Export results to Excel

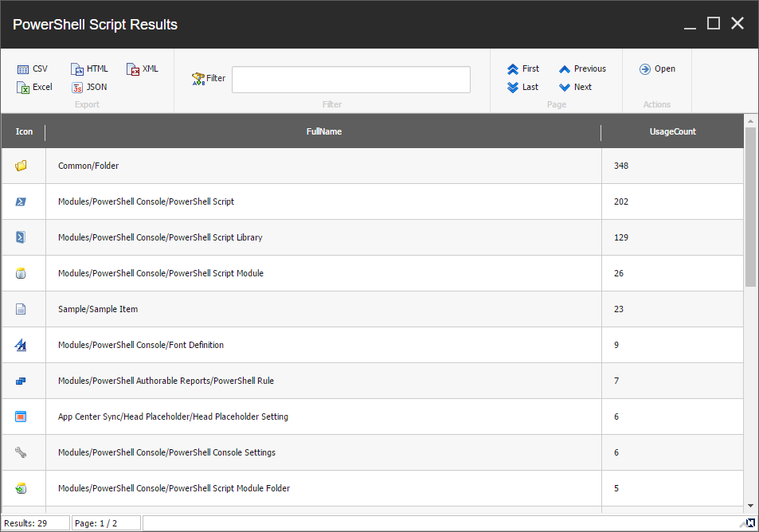click(x=34, y=87)
